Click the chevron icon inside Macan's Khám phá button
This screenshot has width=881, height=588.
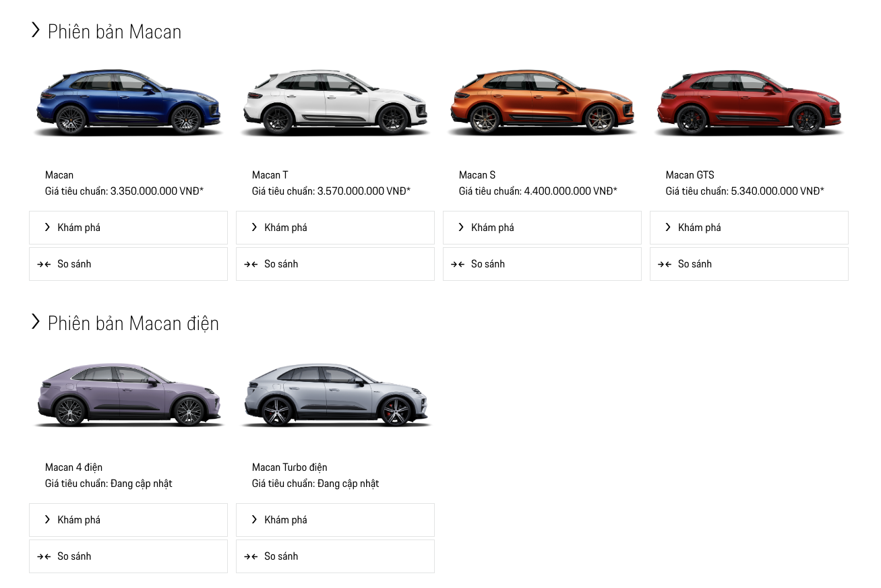pos(47,227)
